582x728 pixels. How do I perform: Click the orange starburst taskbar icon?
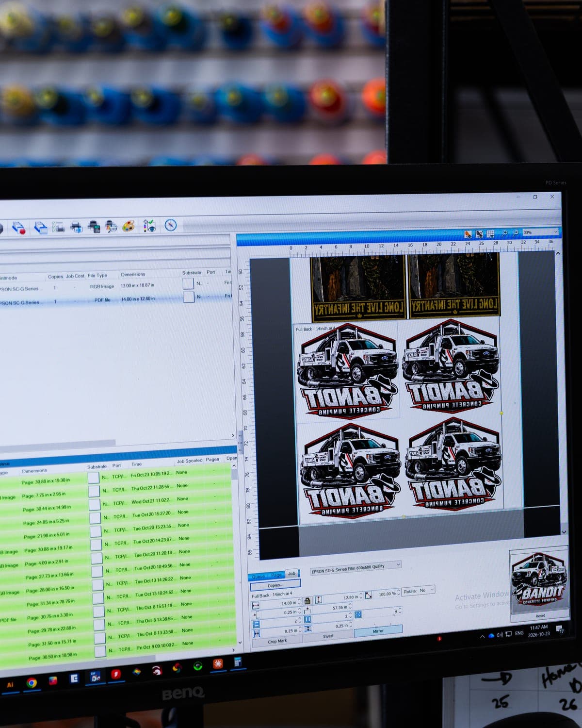click(218, 664)
